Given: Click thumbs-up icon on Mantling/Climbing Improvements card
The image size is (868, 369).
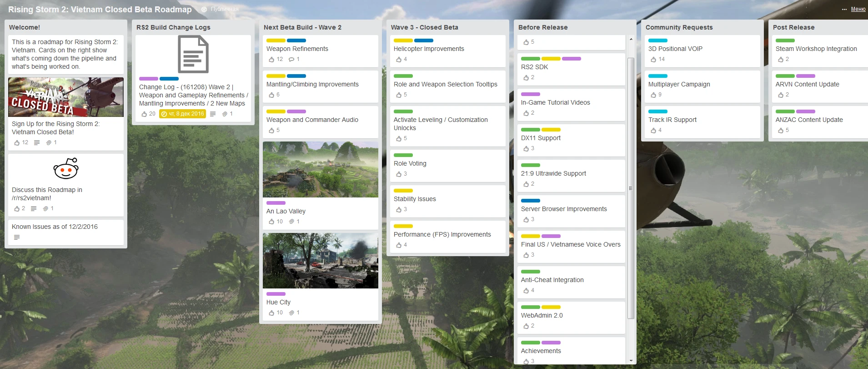Looking at the screenshot, I should [x=271, y=95].
